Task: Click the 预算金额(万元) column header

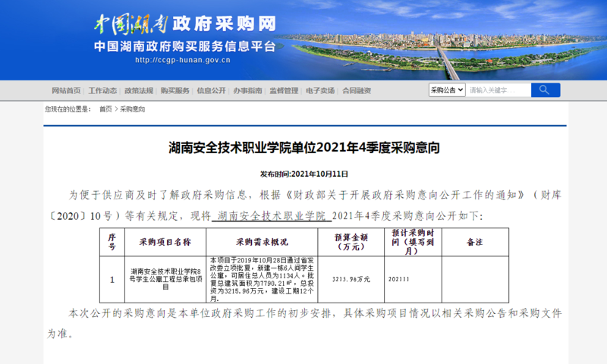Action: [351, 242]
